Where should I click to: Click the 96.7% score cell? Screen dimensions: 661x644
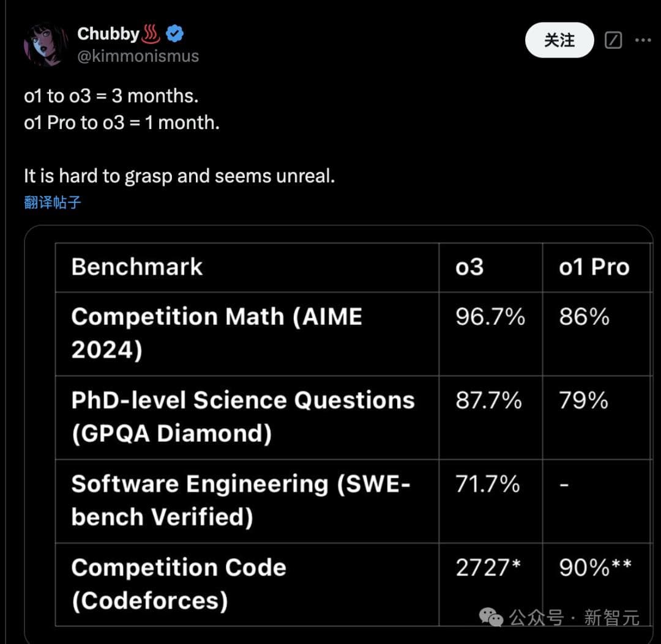490,317
